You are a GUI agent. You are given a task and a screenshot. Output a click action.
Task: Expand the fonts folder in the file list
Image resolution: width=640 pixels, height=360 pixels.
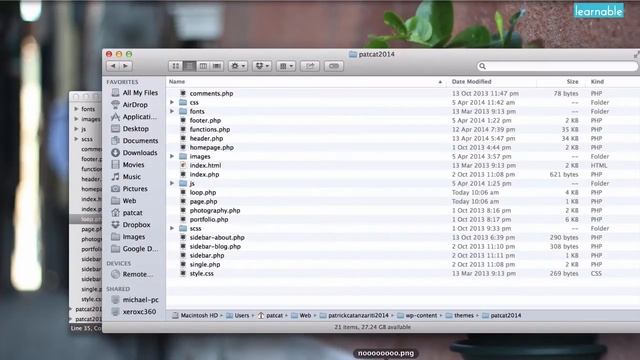[172, 111]
